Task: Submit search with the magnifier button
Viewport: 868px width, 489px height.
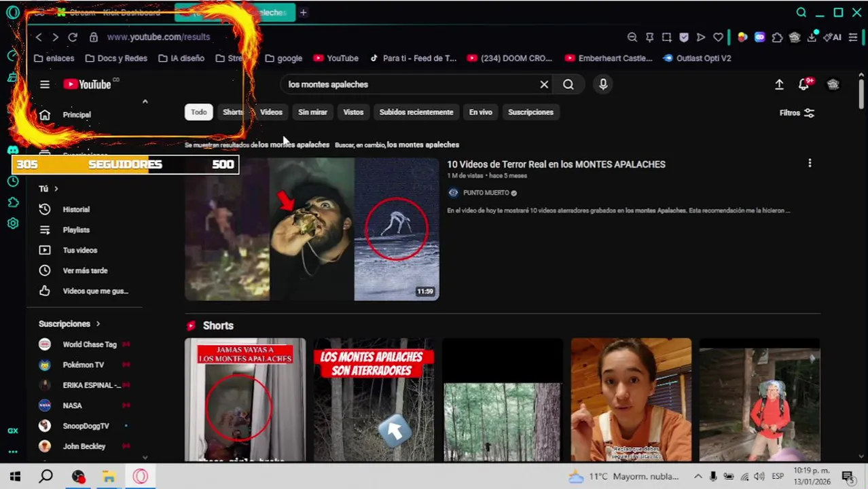Action: point(568,84)
